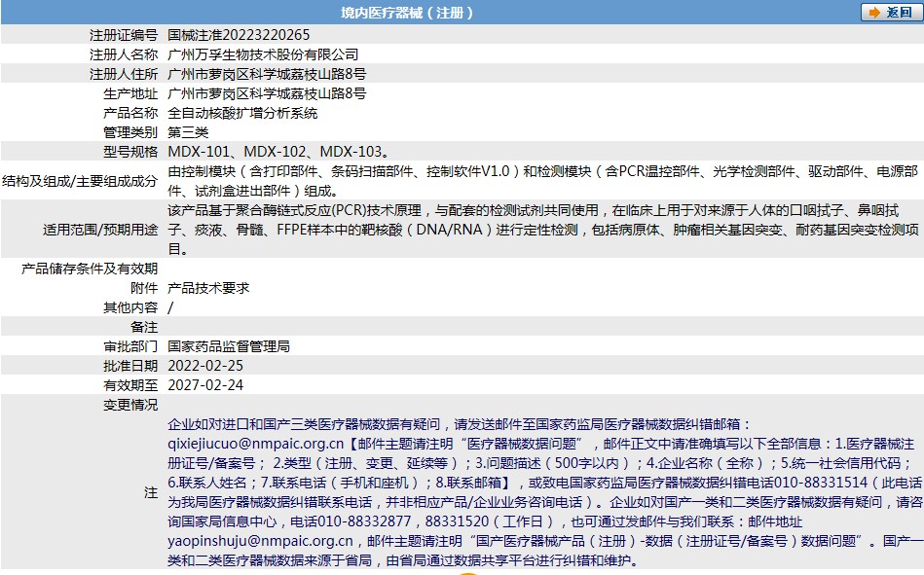Screen dimensions: 924x575
Task: Select registration number 国械注准20223220265
Action: (x=239, y=35)
